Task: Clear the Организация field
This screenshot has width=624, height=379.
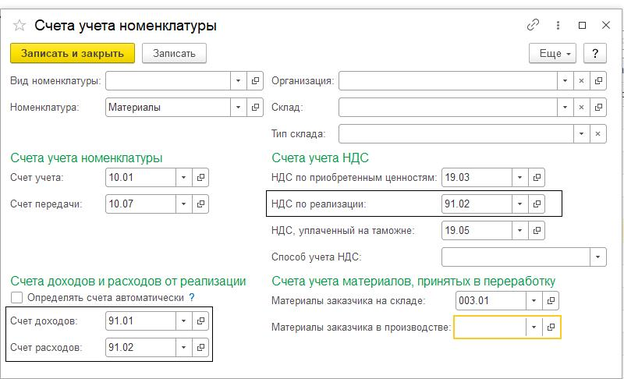Action: tap(581, 81)
